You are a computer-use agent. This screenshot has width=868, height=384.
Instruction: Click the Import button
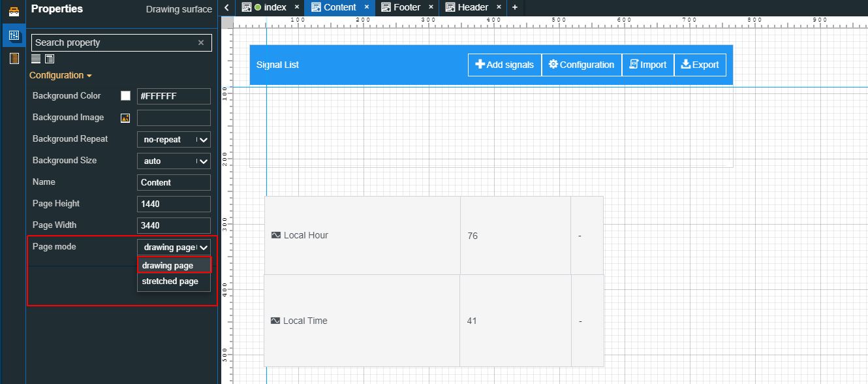pyautogui.click(x=648, y=65)
